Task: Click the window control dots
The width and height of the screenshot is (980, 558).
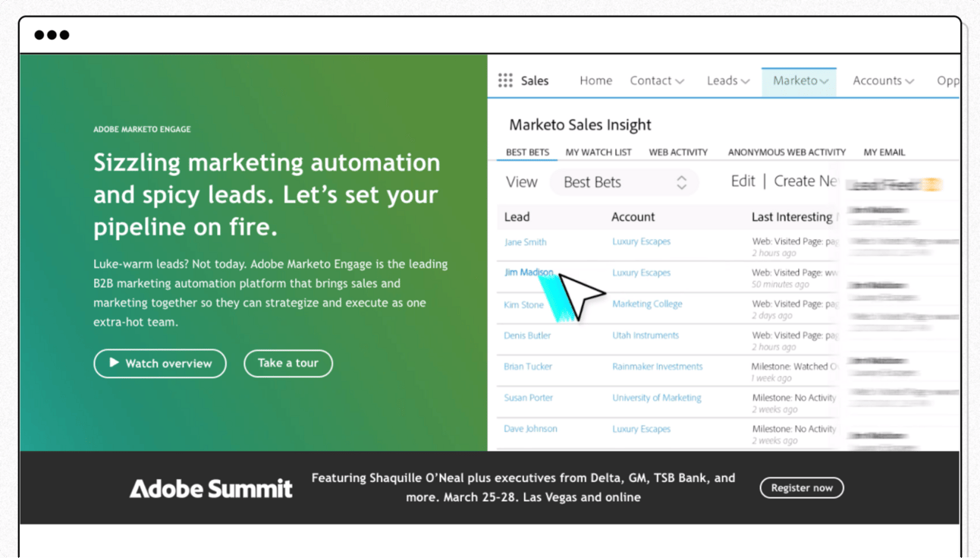Action: [x=52, y=33]
